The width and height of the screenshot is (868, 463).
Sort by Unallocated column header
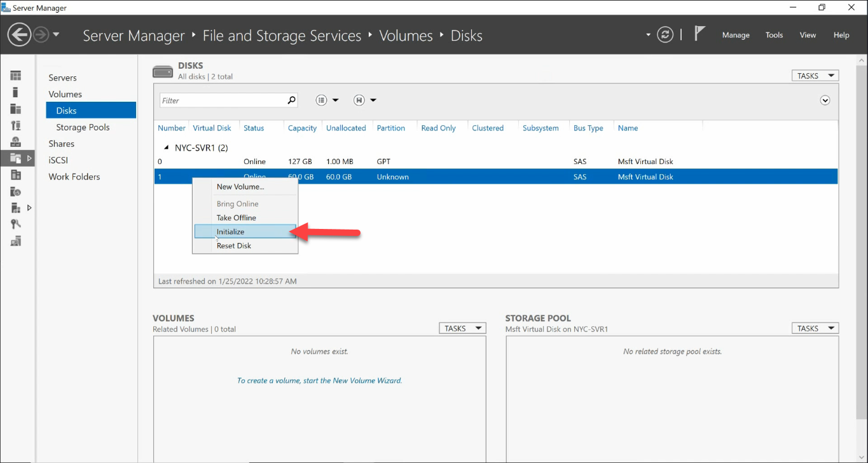coord(346,128)
